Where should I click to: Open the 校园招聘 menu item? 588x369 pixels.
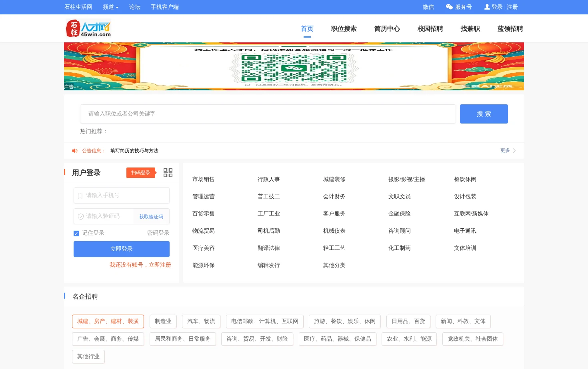(x=430, y=29)
